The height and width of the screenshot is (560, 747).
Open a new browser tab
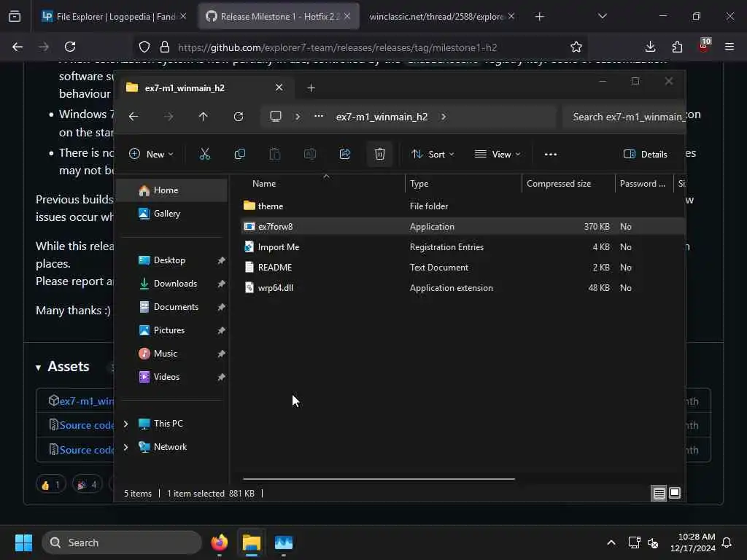click(x=539, y=17)
